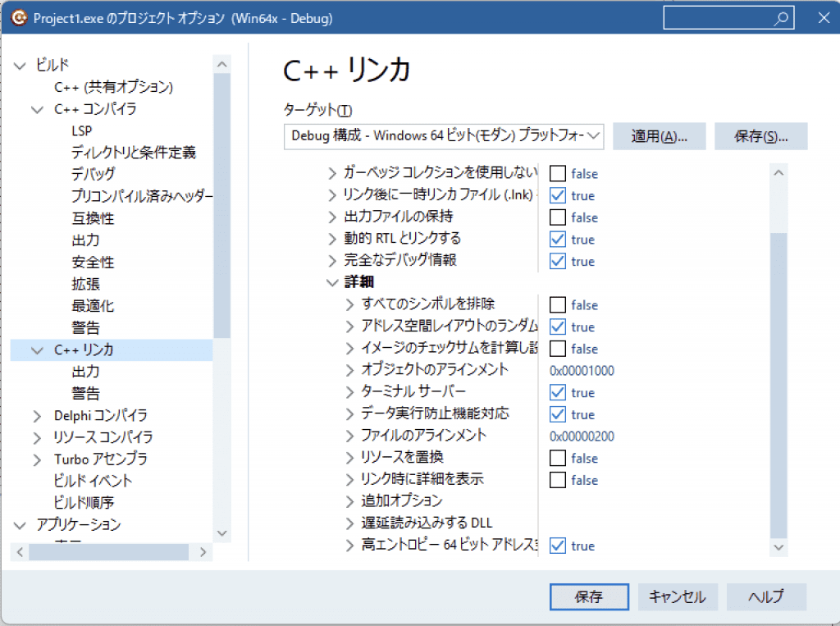Click the 0x00001000 alignment value

[x=582, y=371]
